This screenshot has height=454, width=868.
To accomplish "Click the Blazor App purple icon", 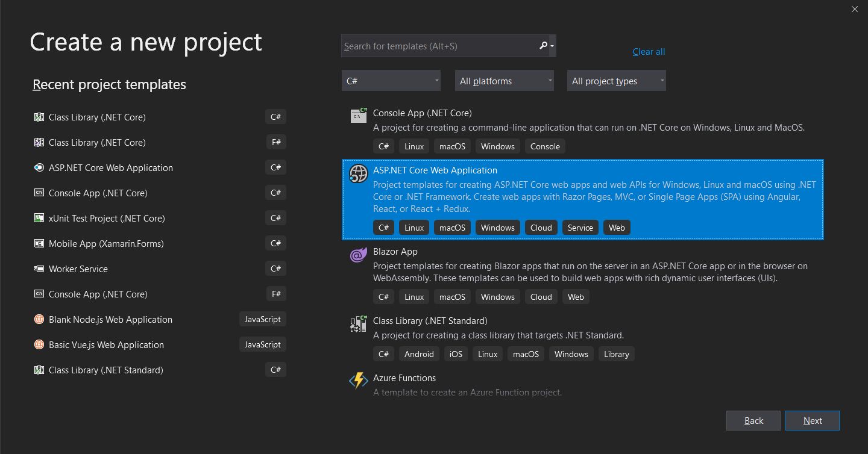I will pos(359,255).
